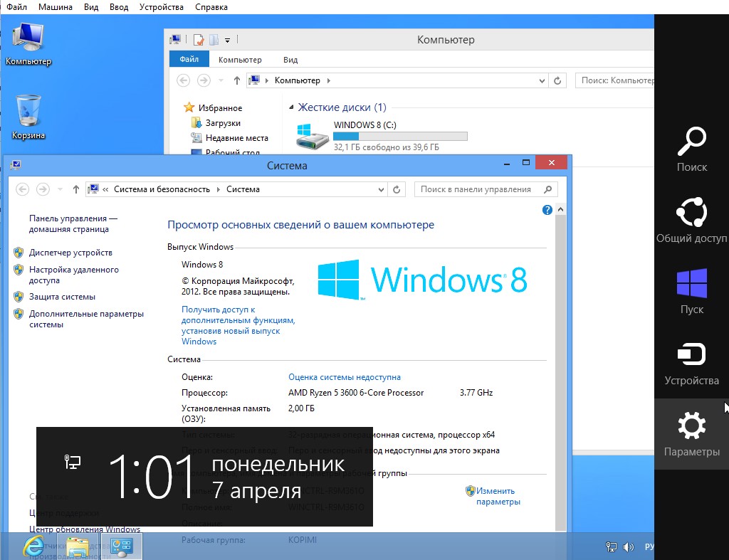Open the Файл menu of VirtualBox

click(16, 7)
